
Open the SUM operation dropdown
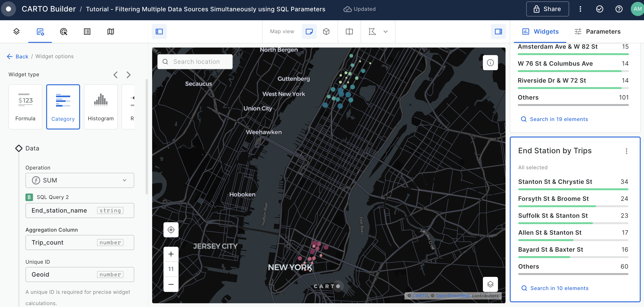point(80,180)
